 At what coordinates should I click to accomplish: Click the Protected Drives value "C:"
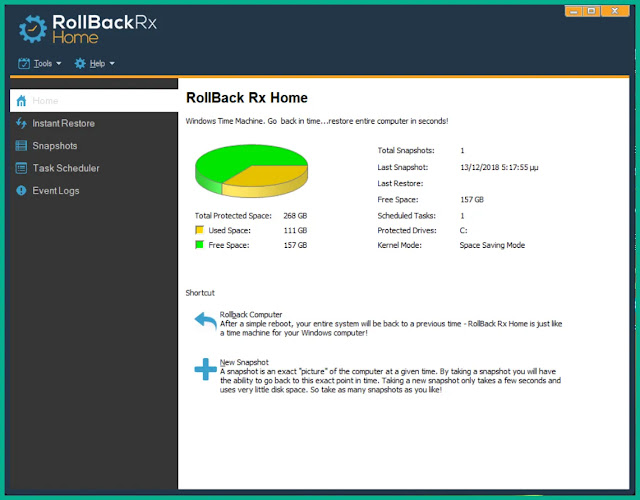(463, 230)
